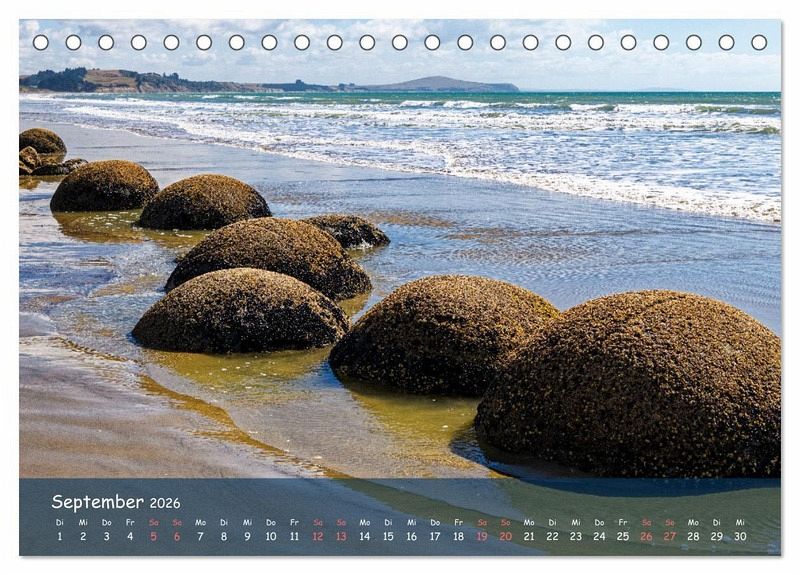Select date 17 in the calendar
The height and width of the screenshot is (575, 800).
[435, 537]
